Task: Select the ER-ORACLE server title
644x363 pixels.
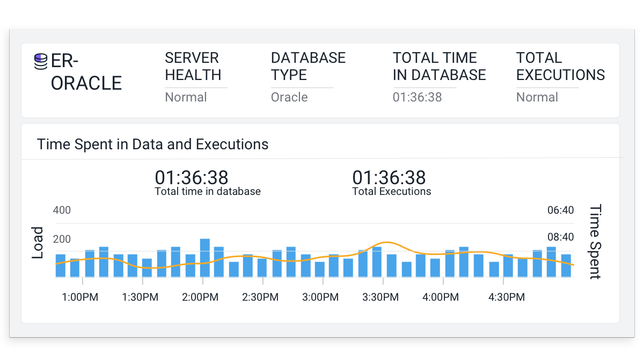Action: 86,72
